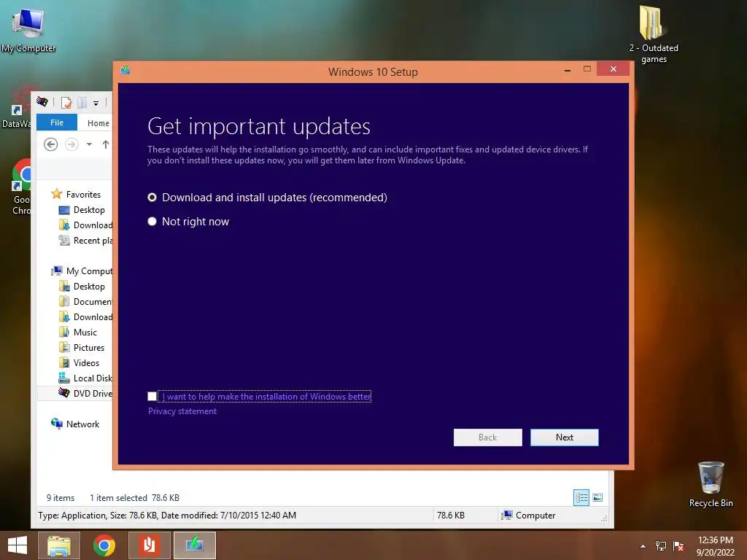
Task: Check the help make installation better box
Action: coord(152,396)
